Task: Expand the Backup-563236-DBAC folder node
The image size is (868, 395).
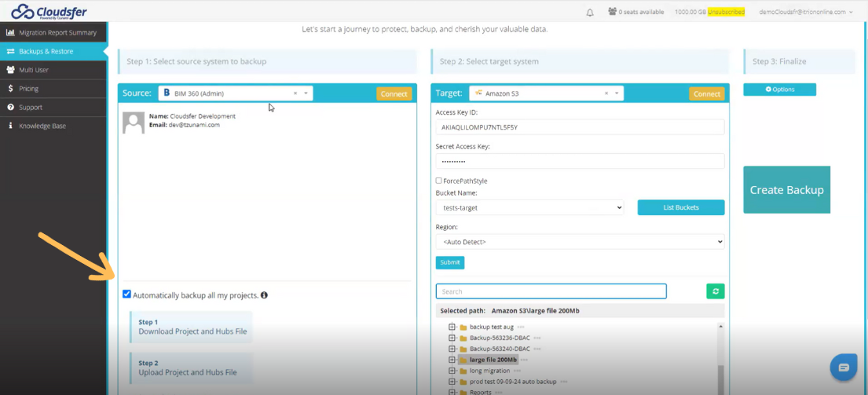Action: point(452,338)
